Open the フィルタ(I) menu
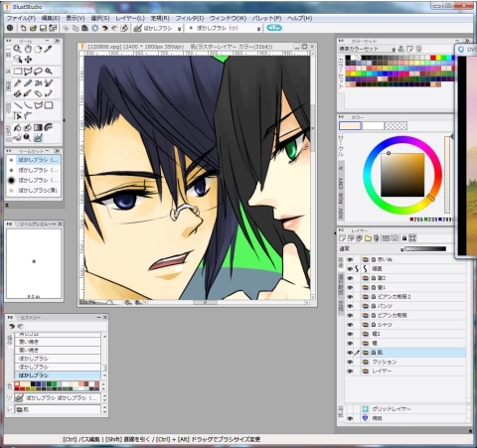The width and height of the screenshot is (477, 448). [190, 18]
